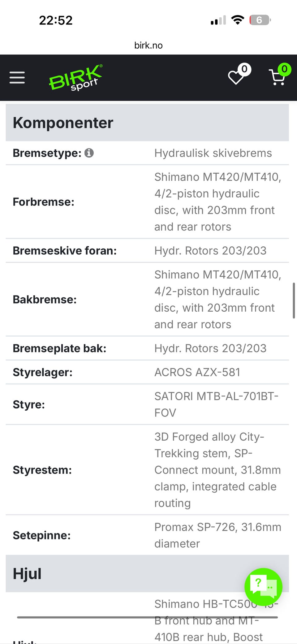Open the shopping cart icon
297x644 pixels.
pyautogui.click(x=277, y=77)
